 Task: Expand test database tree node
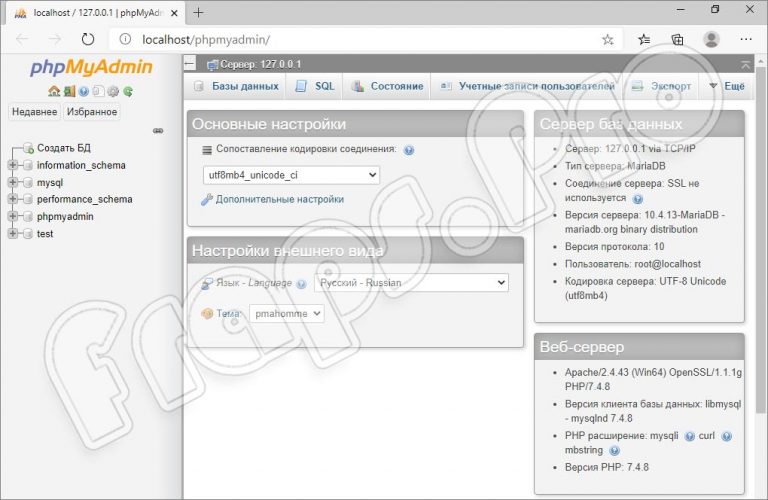click(x=13, y=233)
